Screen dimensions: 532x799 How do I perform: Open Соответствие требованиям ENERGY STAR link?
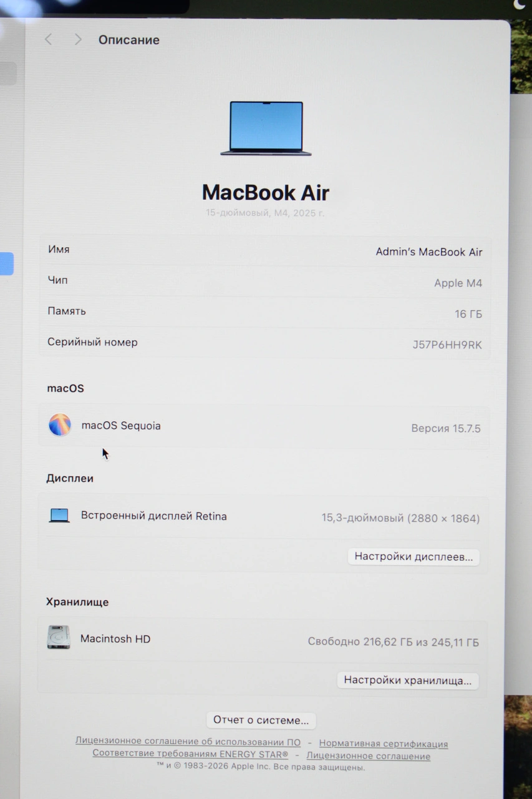(x=190, y=753)
